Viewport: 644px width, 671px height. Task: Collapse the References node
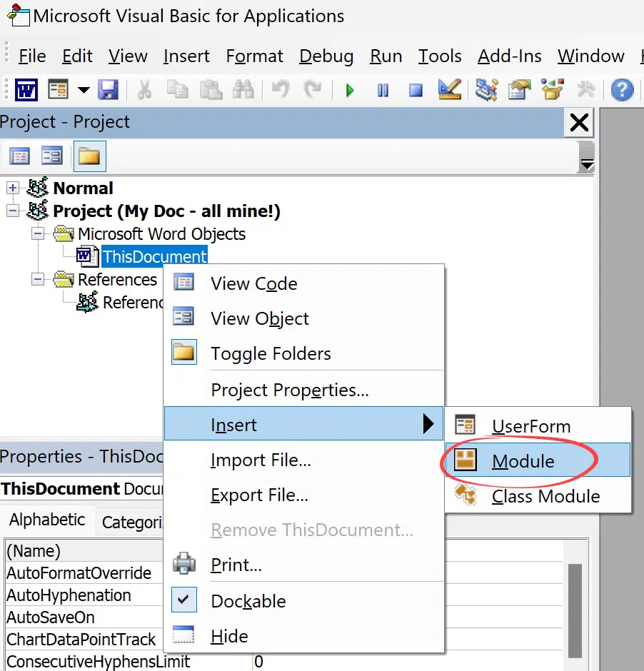(x=39, y=279)
